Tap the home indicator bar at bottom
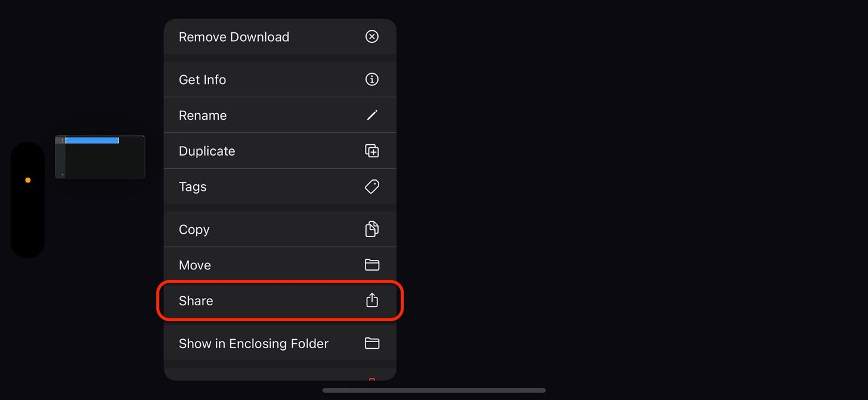 (x=434, y=390)
